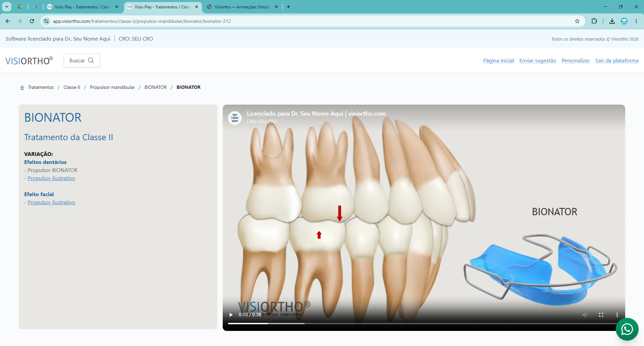Close the active Visio Play tab
This screenshot has width=644, height=346.
tap(197, 7)
